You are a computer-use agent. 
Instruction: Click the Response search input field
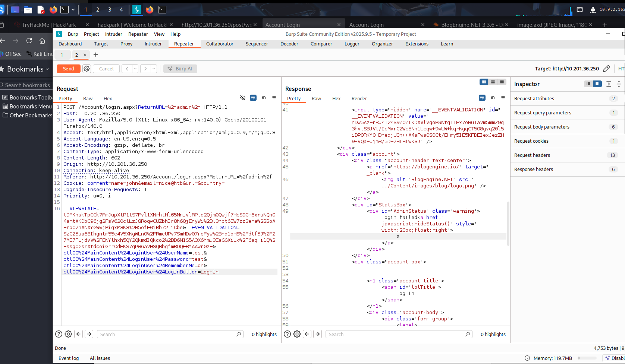click(x=395, y=334)
